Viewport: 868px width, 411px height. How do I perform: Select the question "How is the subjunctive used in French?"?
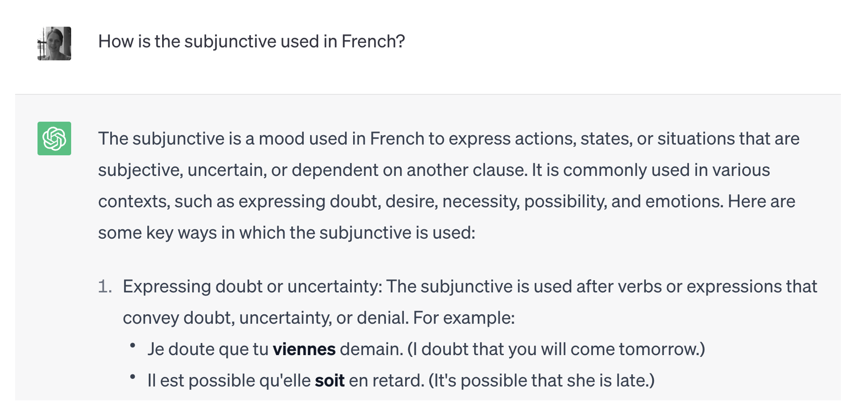(x=251, y=41)
